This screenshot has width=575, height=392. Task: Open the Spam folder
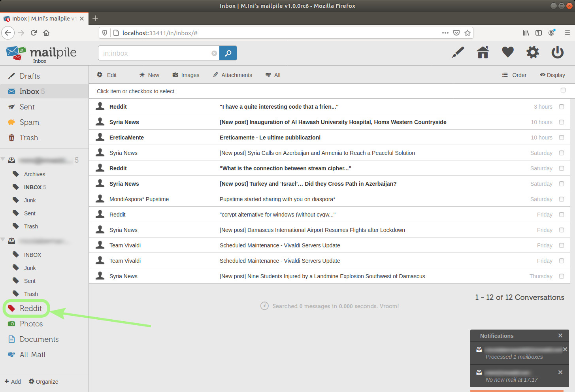pos(29,122)
